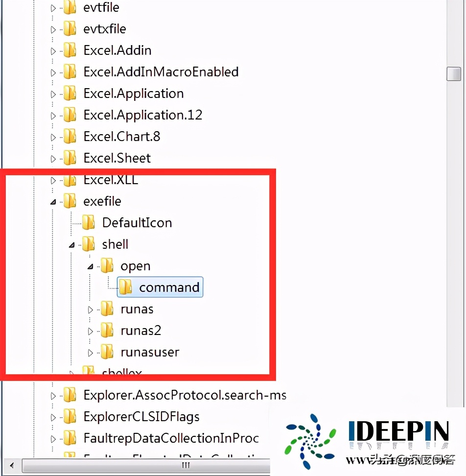Click the exefile folder icon
This screenshot has width=466, height=476.
coord(70,201)
